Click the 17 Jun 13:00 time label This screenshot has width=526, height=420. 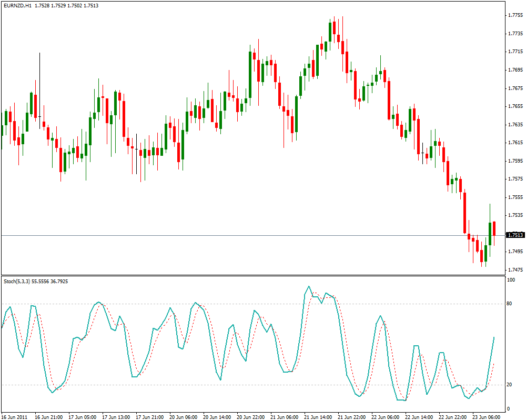click(x=116, y=417)
